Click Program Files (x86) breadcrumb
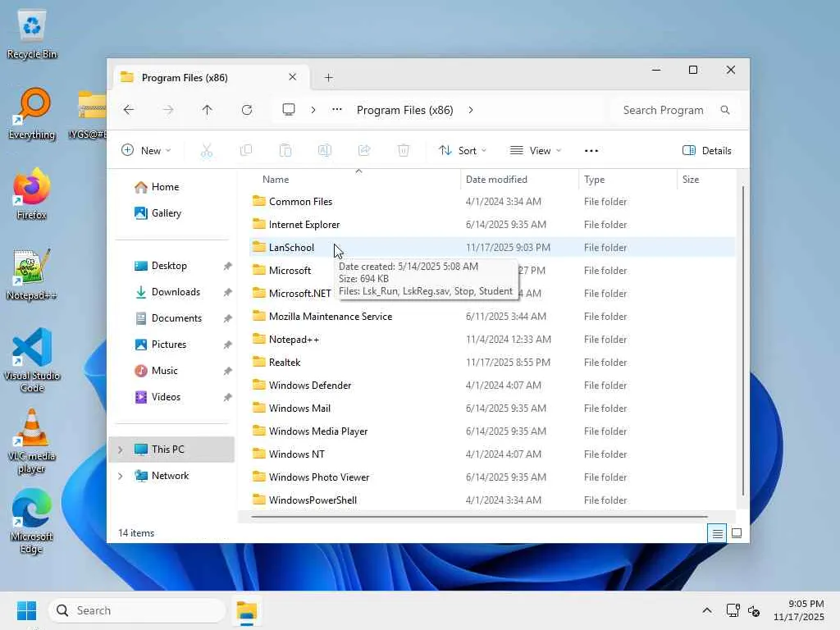The image size is (840, 630). (405, 110)
